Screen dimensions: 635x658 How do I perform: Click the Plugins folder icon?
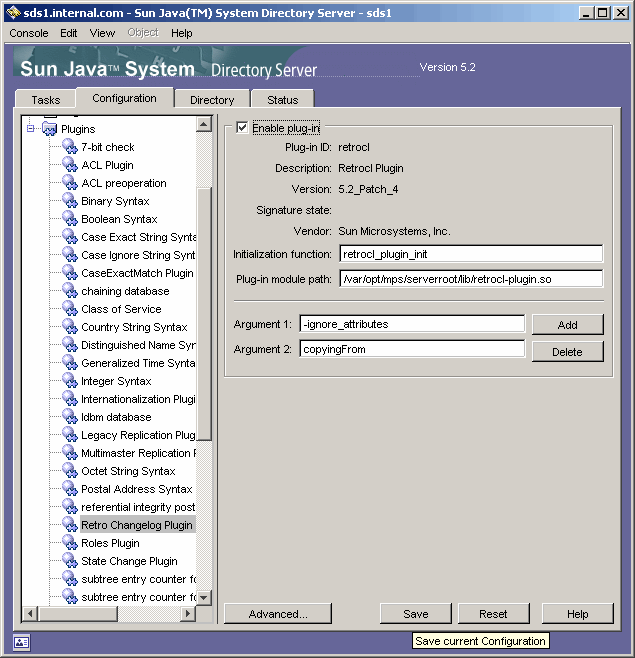click(50, 129)
